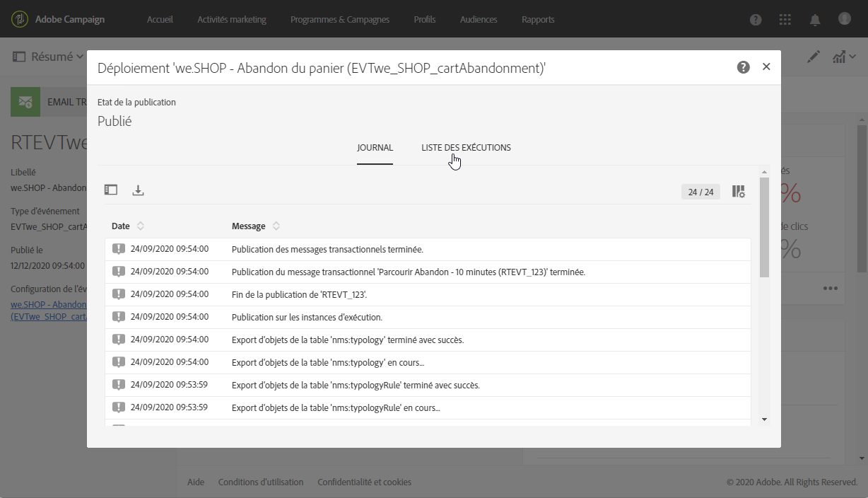Select "Fin de la publication de 'RTEVT_123'" row
Screen dimensions: 868x498
pos(428,294)
